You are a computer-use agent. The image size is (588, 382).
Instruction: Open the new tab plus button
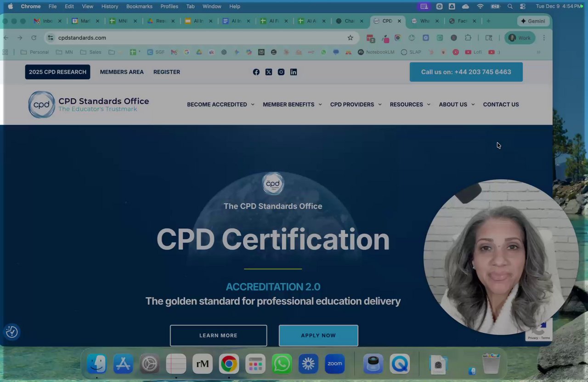(x=488, y=21)
